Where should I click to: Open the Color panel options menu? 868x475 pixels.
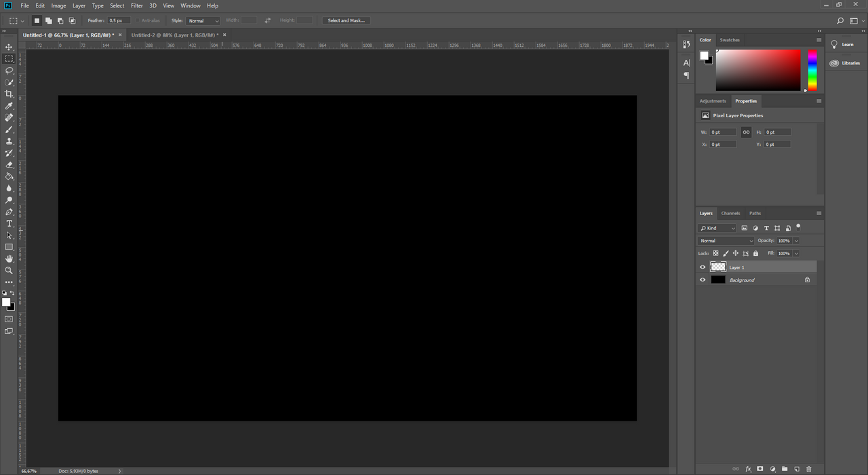coord(818,40)
